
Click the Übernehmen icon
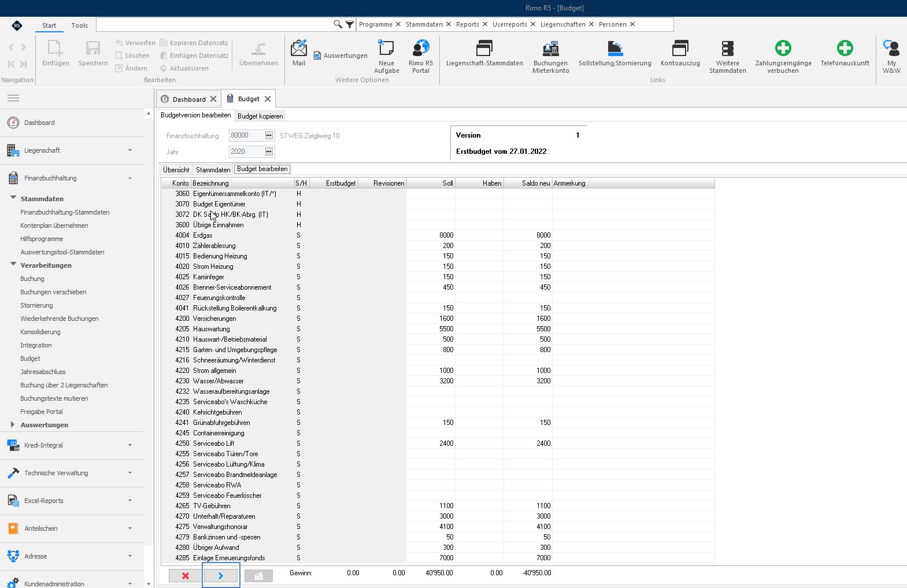click(x=258, y=53)
